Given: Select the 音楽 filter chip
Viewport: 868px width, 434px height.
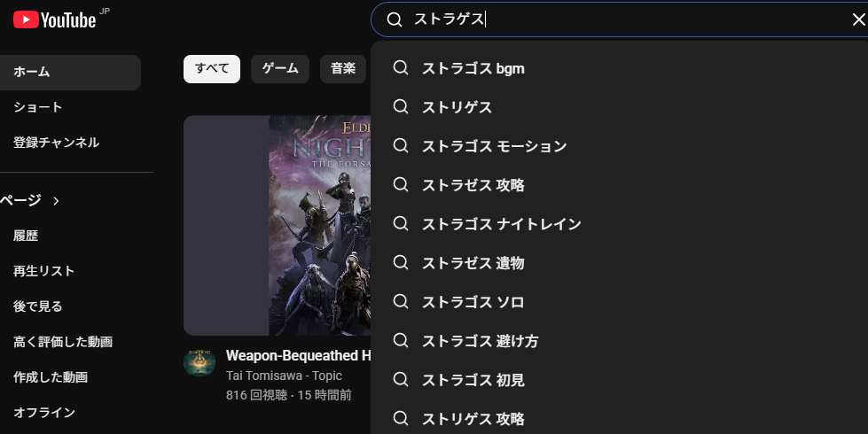Looking at the screenshot, I should pos(343,68).
